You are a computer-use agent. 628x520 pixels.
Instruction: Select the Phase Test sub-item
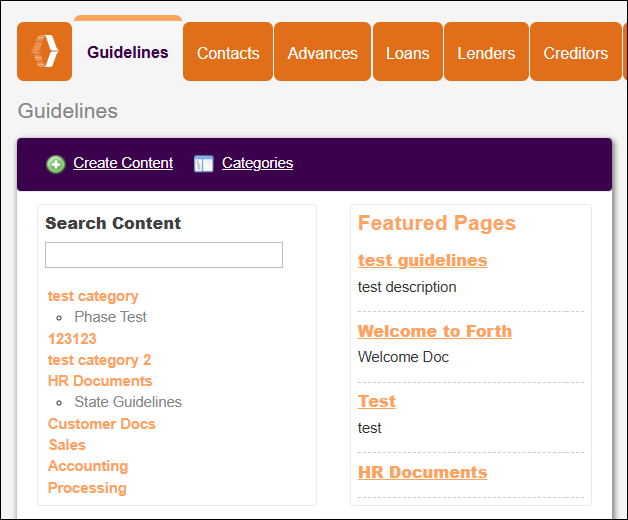click(x=111, y=317)
